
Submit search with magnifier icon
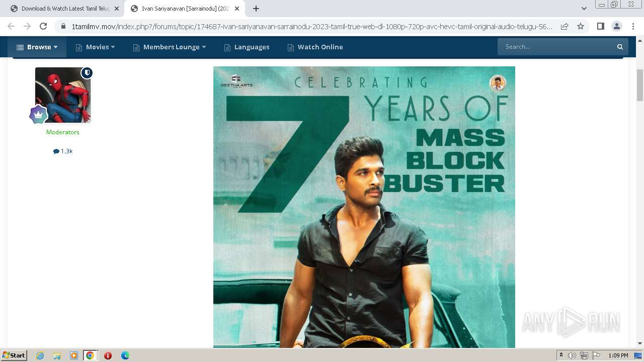620,47
